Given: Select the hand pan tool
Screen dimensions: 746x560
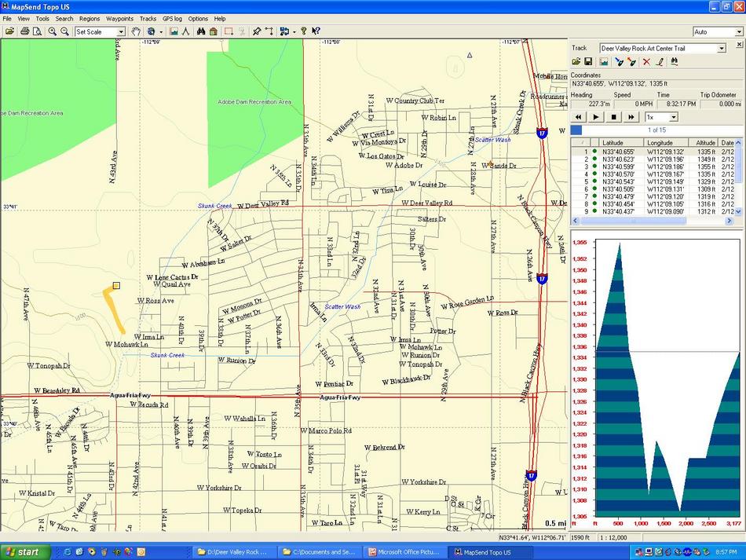Looking at the screenshot, I should tap(136, 31).
